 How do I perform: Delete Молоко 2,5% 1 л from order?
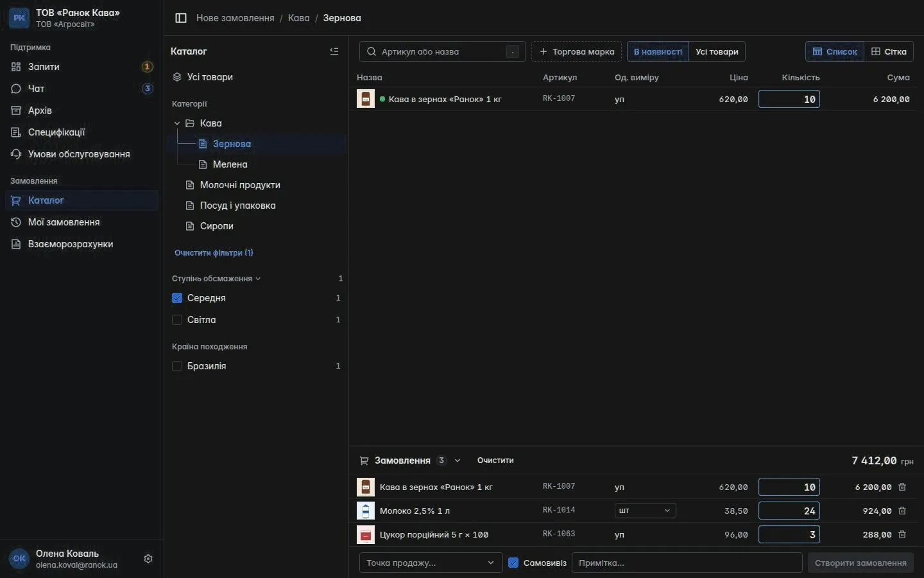[902, 511]
